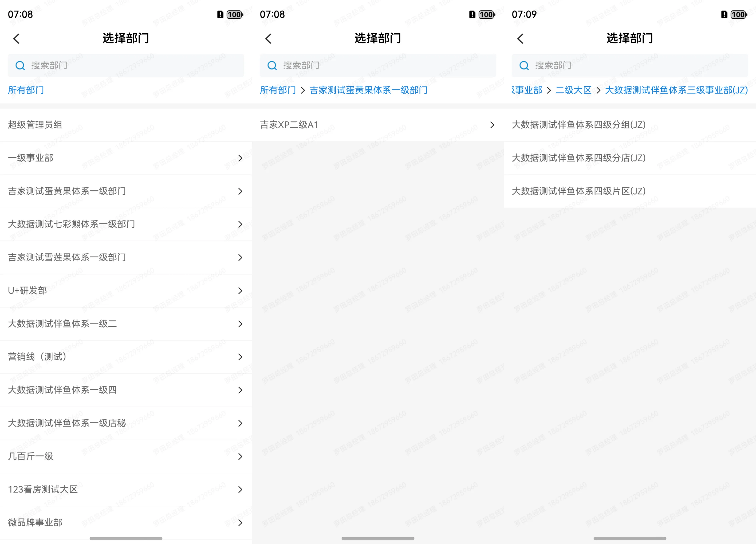Screen dimensions: 756x544
Task: Tap back arrow on the right screen
Action: [x=520, y=39]
